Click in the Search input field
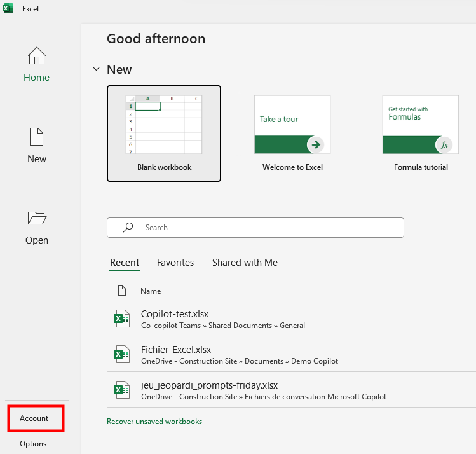 255,228
